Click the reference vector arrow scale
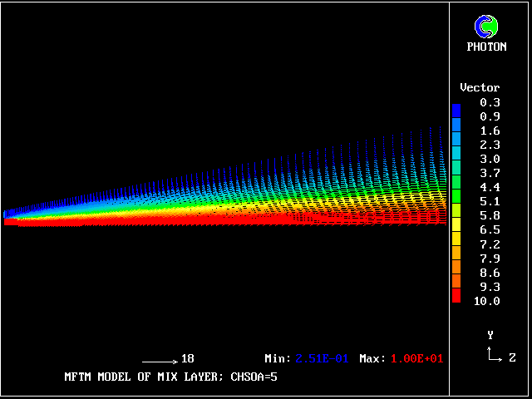Screen dimensions: 532x399 pos(159,360)
